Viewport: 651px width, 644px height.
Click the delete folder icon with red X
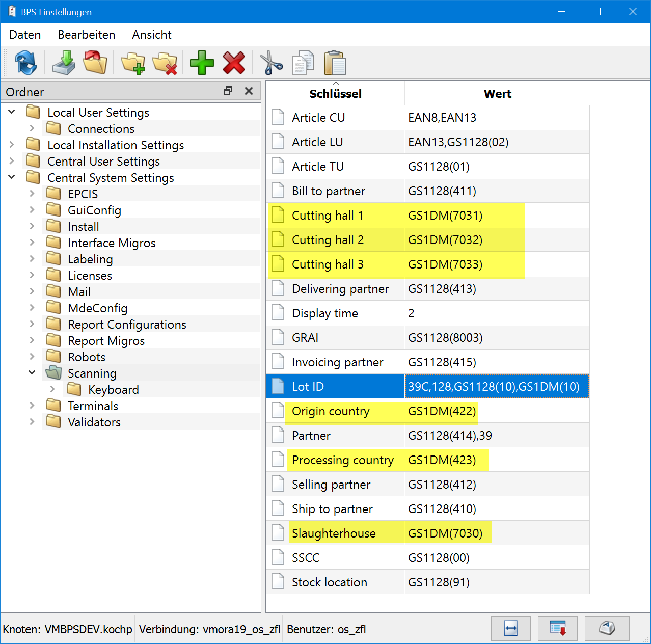pos(165,63)
